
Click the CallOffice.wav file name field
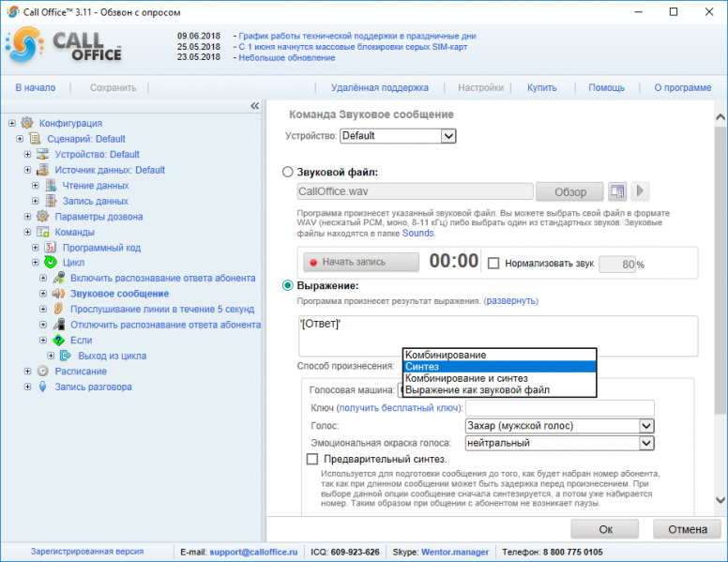[415, 191]
